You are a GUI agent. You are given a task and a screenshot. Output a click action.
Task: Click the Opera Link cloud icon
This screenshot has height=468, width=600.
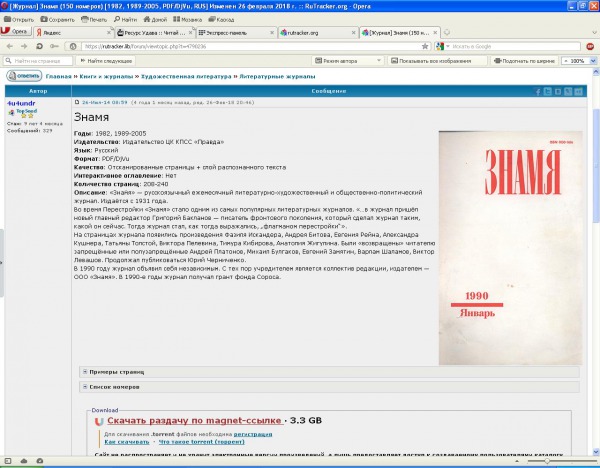(x=24, y=461)
